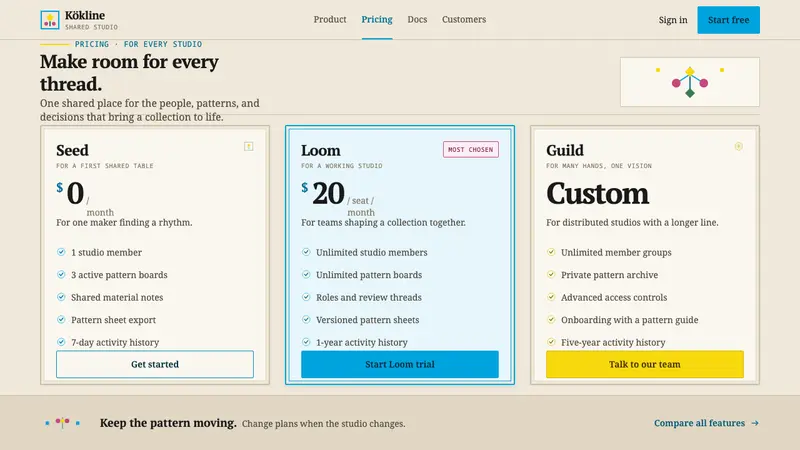The image size is (800, 450).
Task: Click check icon beside 1-year activity history
Action: point(306,342)
